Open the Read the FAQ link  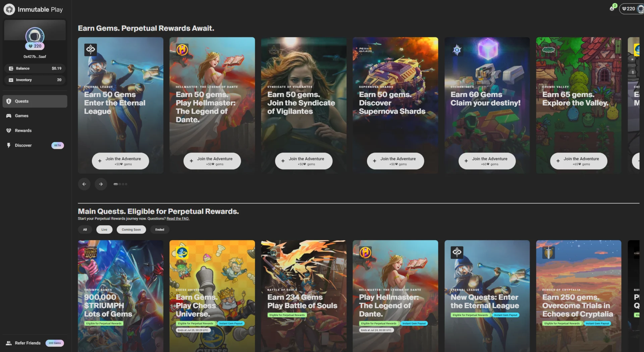pyautogui.click(x=178, y=219)
